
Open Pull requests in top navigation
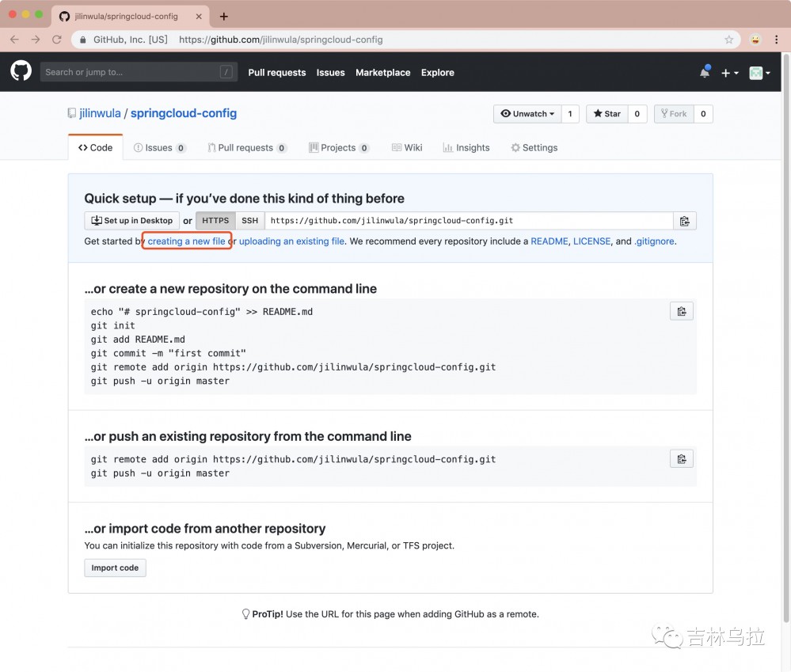pyautogui.click(x=277, y=73)
